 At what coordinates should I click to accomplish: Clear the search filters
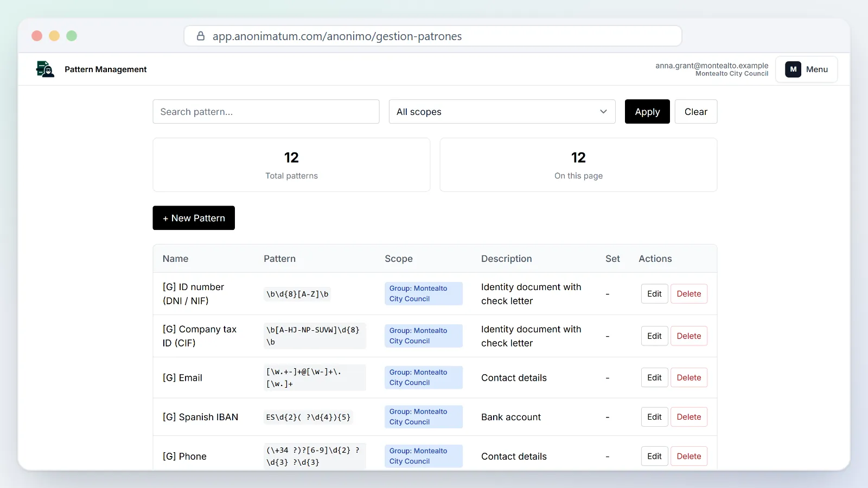696,112
